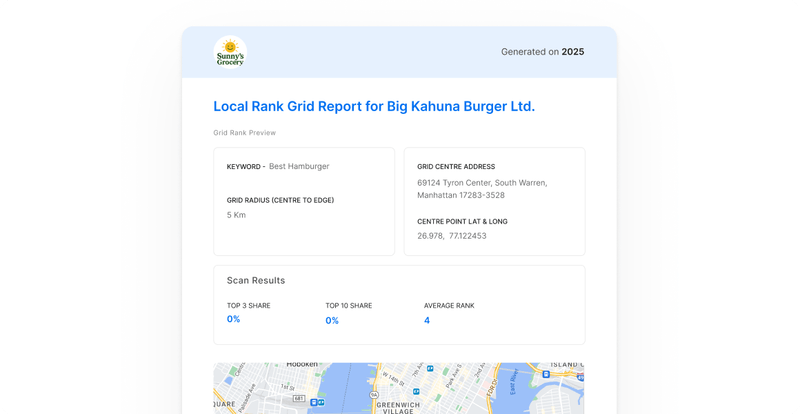This screenshot has width=800, height=414.
Task: Click the 'Grid Rank Preview' label
Action: click(244, 133)
